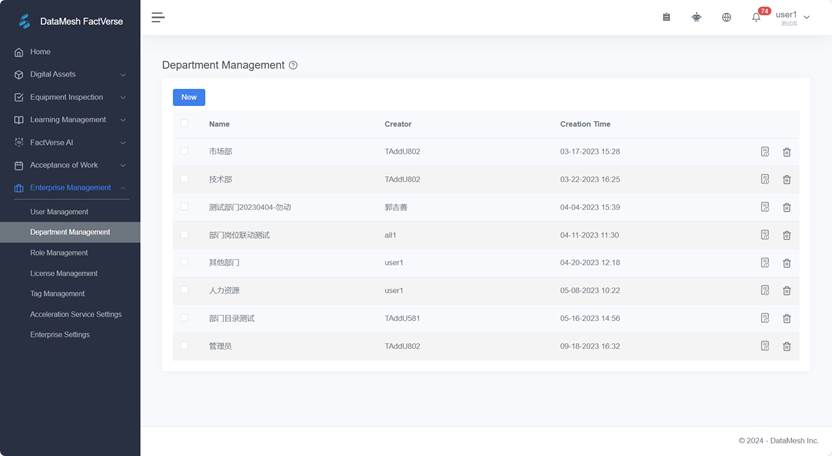Open the notification bell icon
Screen dimensions: 832x456
click(756, 17)
